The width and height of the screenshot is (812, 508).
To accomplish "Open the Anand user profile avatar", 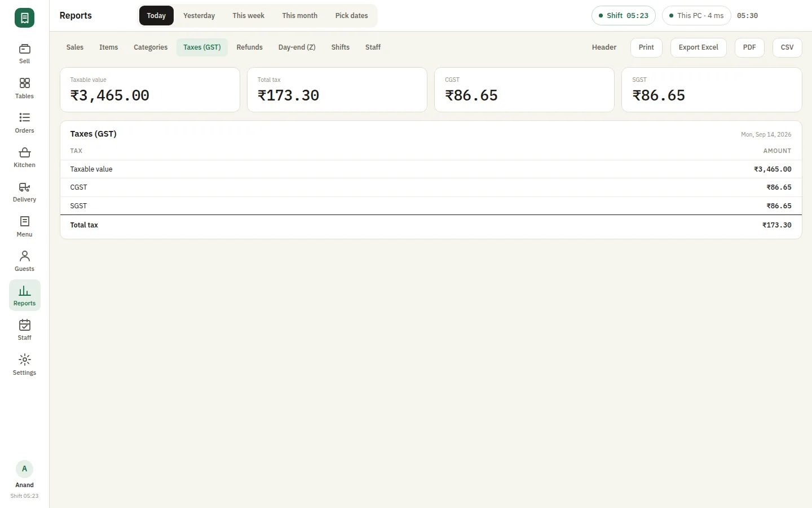I will tap(24, 469).
